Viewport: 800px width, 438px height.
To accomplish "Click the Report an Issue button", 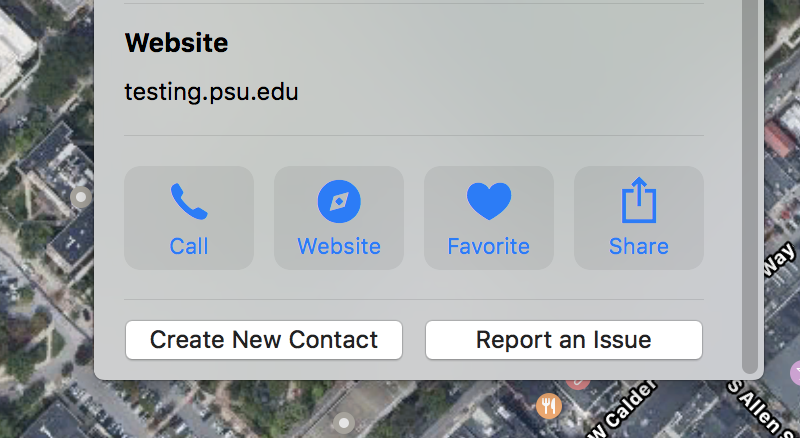I will (x=564, y=340).
